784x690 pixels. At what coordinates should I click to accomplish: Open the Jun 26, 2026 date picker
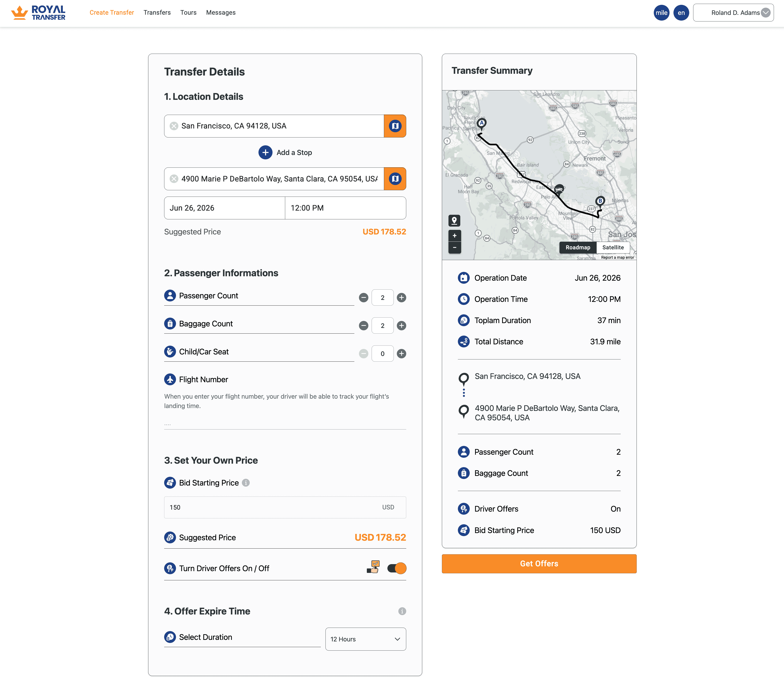[224, 208]
